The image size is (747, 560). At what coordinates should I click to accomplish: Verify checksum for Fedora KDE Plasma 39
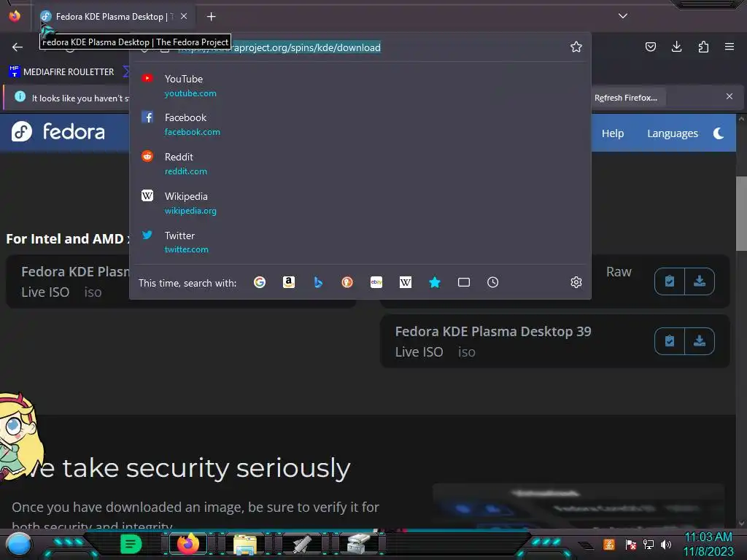point(670,341)
